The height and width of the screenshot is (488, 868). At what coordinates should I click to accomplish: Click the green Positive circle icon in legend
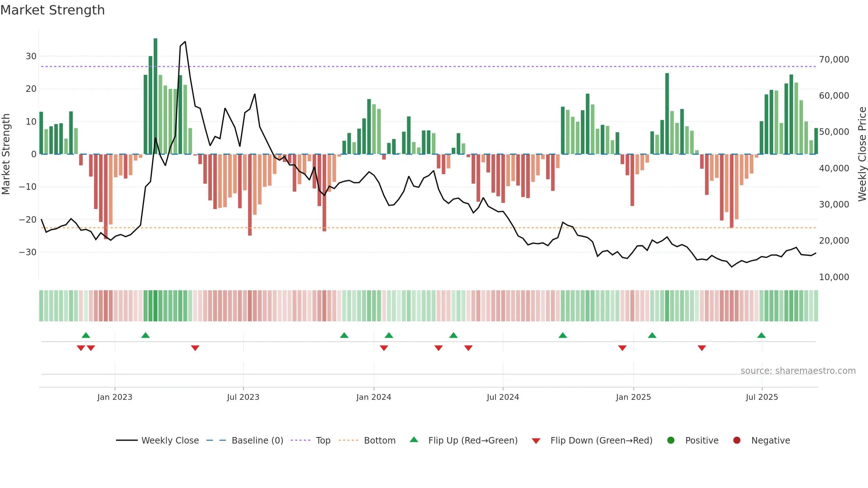point(671,440)
